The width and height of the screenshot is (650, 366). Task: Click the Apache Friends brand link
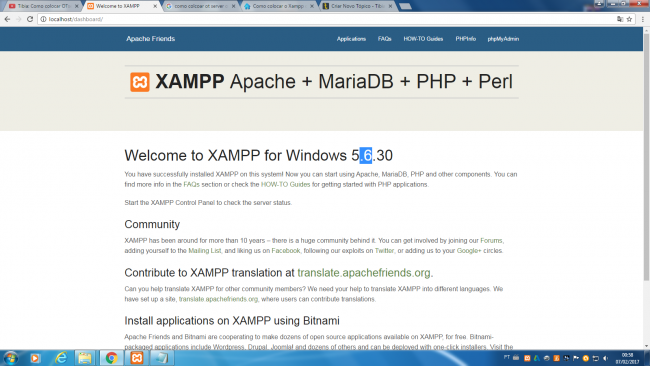150,39
